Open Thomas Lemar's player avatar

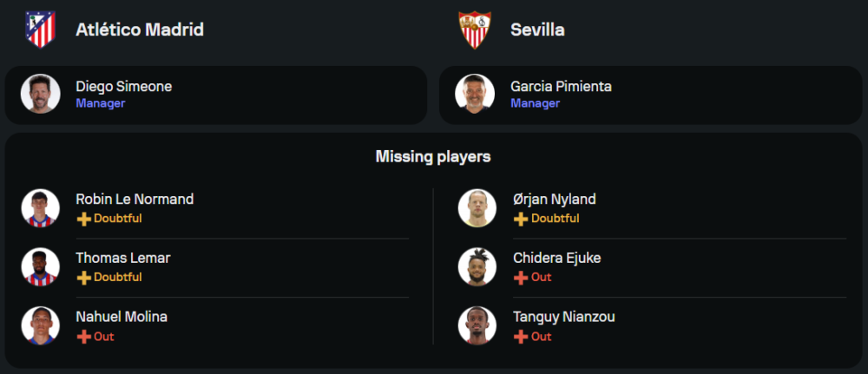click(41, 267)
